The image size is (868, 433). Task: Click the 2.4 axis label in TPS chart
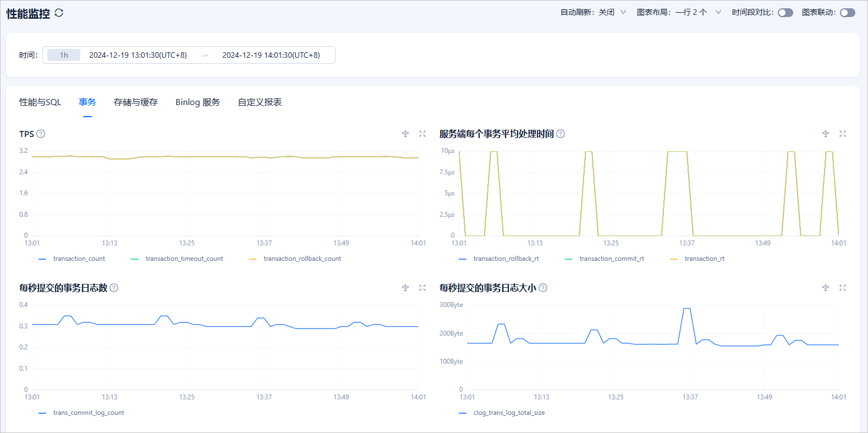pyautogui.click(x=23, y=172)
